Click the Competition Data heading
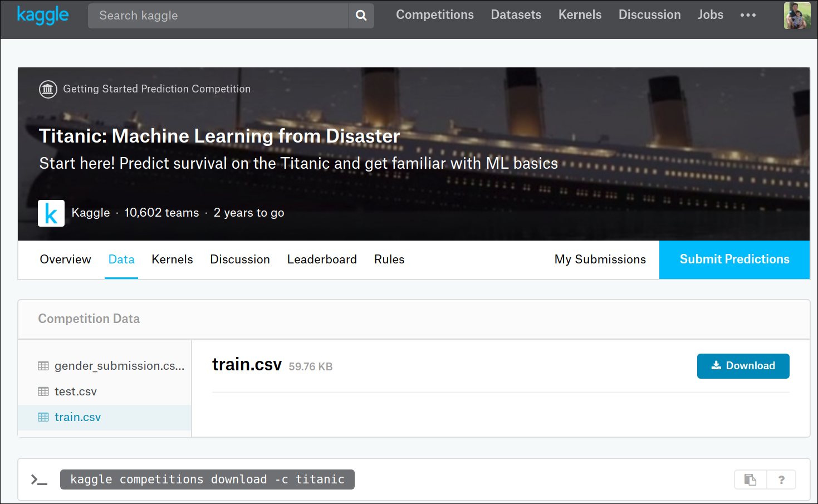This screenshot has height=504, width=818. click(89, 319)
